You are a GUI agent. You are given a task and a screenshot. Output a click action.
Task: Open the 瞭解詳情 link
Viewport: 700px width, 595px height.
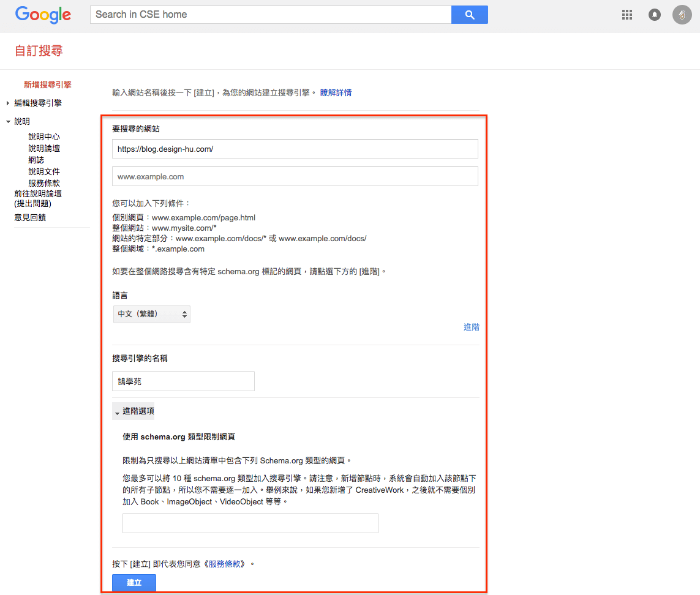click(336, 93)
